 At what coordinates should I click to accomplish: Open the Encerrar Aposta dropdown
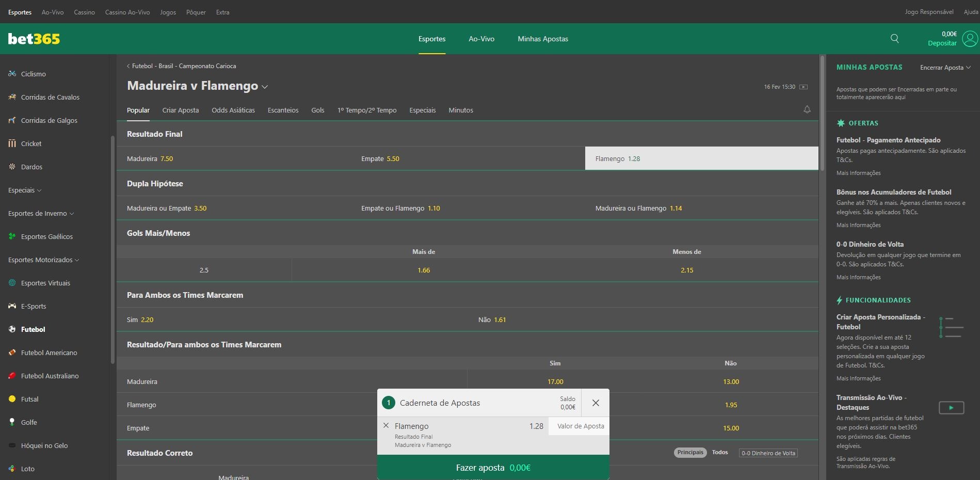pos(945,68)
